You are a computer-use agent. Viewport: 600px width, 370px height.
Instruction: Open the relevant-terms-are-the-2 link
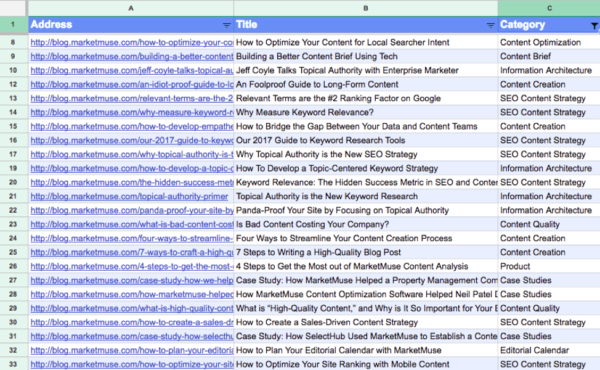point(132,98)
